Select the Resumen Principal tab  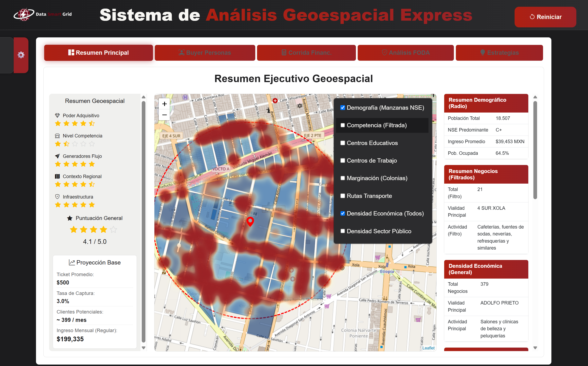tap(98, 52)
